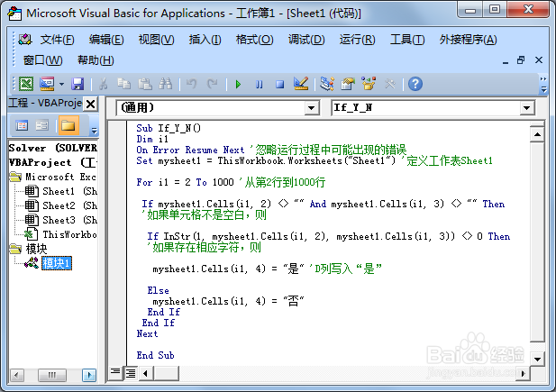This screenshot has width=556, height=392.
Task: Click project panel scroll right arrow
Action: pyautogui.click(x=89, y=375)
